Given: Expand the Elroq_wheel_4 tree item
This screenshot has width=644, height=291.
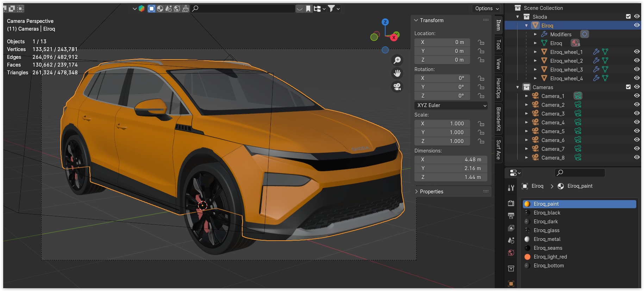Looking at the screenshot, I should 535,78.
